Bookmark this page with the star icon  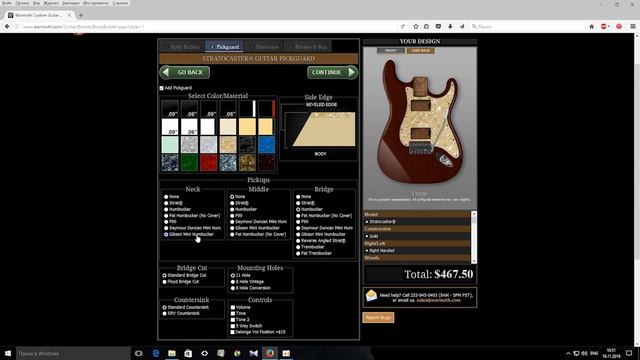pyautogui.click(x=416, y=26)
